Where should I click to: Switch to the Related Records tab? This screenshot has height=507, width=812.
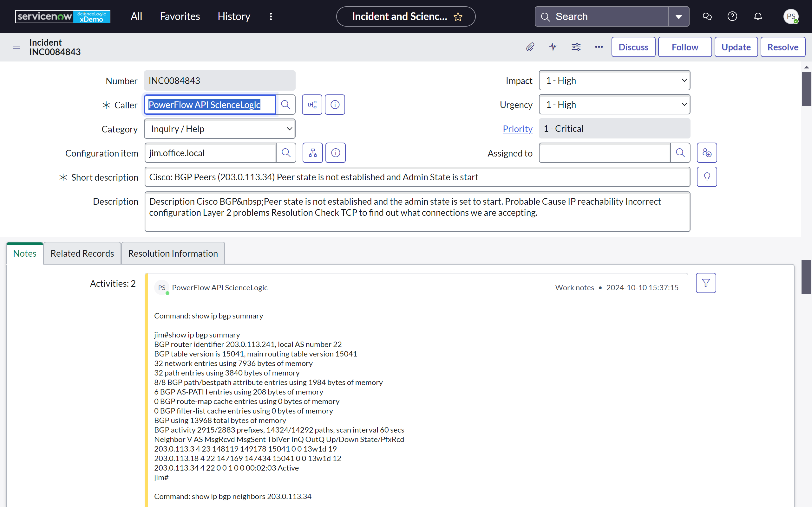(82, 253)
